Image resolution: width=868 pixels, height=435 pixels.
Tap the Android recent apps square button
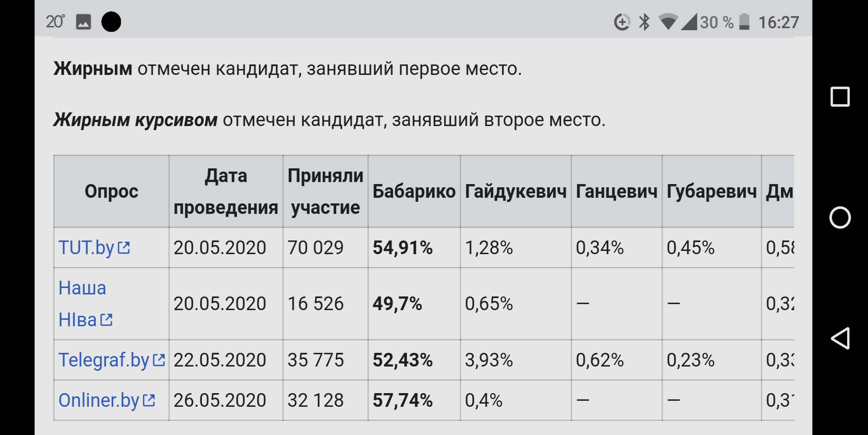pos(840,97)
